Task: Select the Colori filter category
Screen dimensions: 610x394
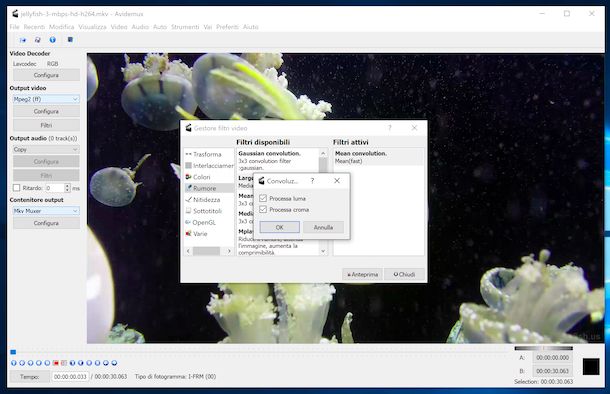Action: click(x=202, y=177)
